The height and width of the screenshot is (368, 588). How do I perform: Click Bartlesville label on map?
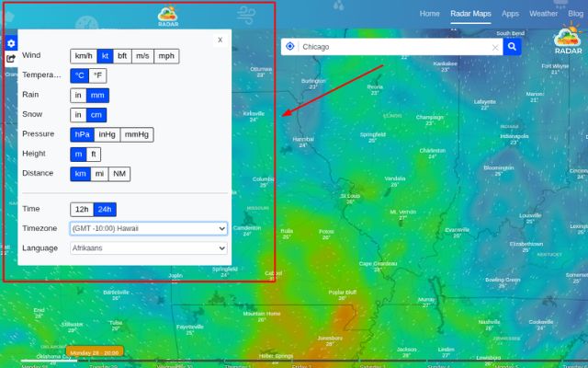point(116,293)
